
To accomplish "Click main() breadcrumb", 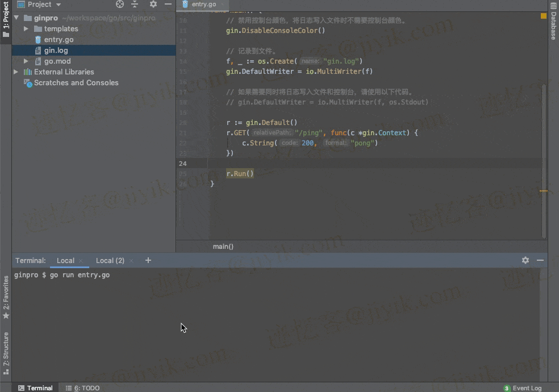I will coord(223,246).
